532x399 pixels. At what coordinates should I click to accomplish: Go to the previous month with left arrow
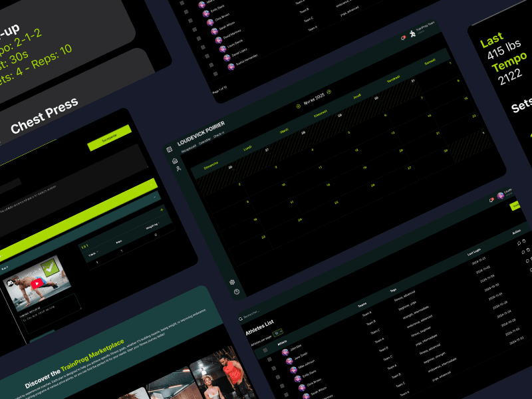coord(298,105)
